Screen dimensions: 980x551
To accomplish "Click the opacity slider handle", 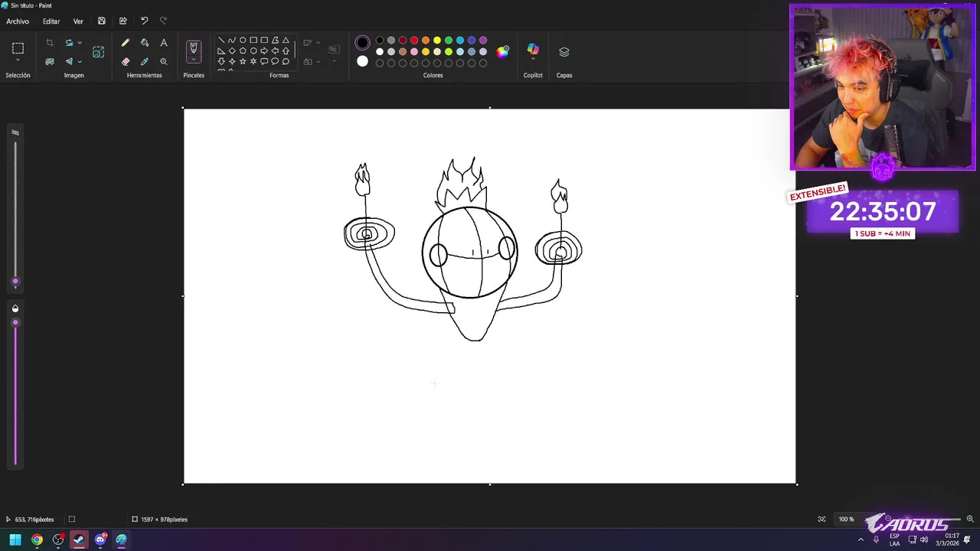I will coord(15,322).
